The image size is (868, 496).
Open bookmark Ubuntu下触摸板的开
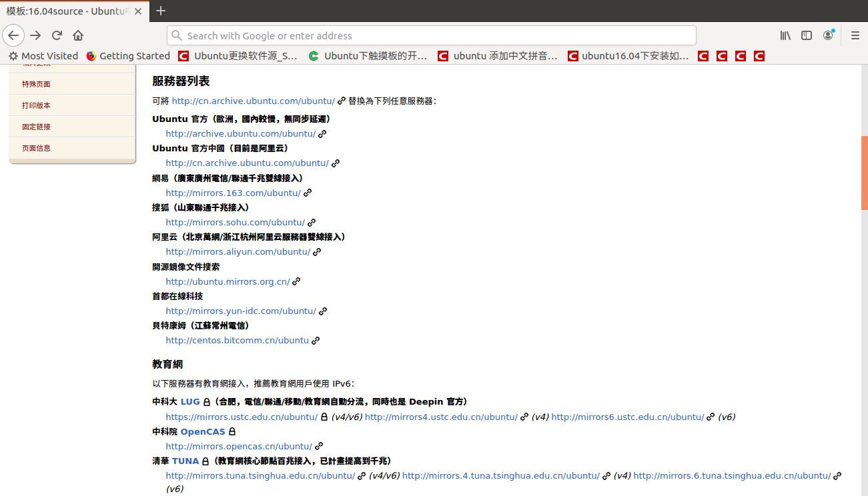click(x=368, y=56)
